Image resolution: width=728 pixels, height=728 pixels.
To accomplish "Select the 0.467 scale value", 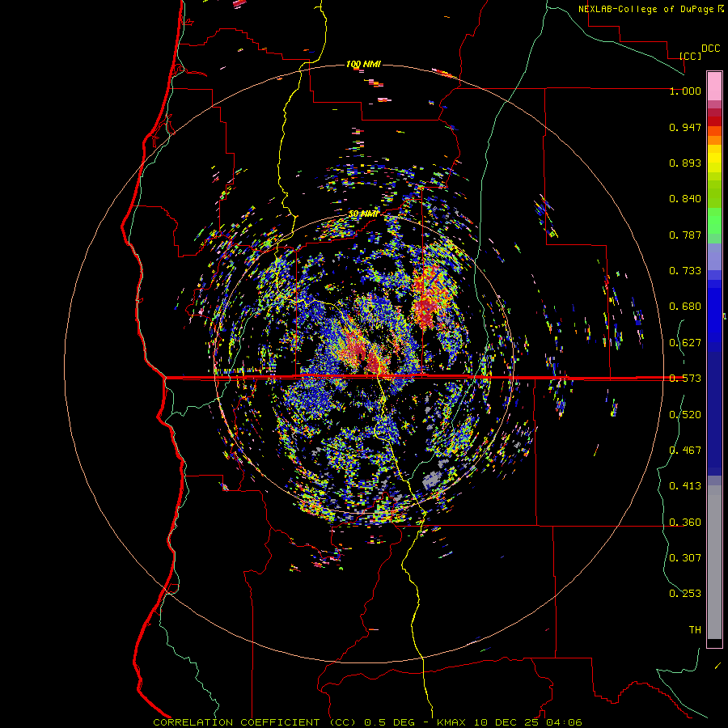I will pos(685,451).
